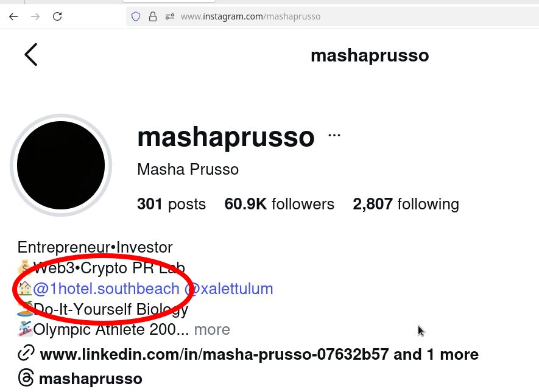Viewport: 539px width, 392px height.
Task: Open the shield tracking protection icon
Action: tap(136, 16)
